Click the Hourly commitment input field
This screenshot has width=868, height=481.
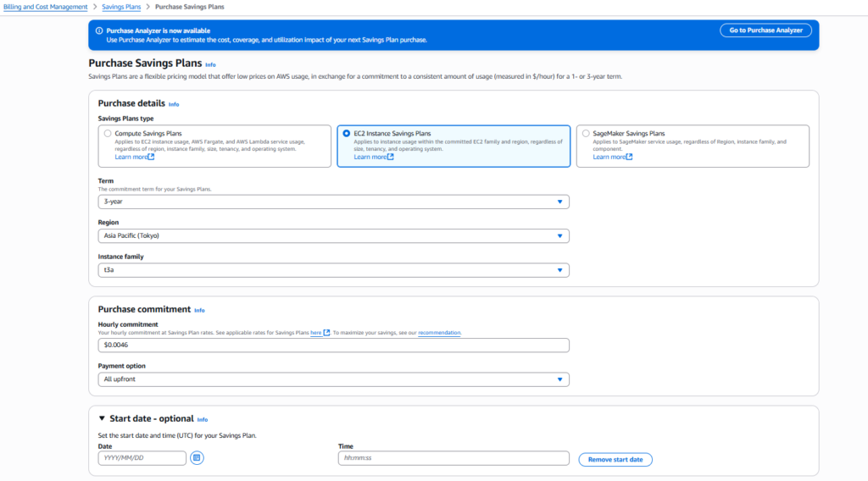point(333,346)
